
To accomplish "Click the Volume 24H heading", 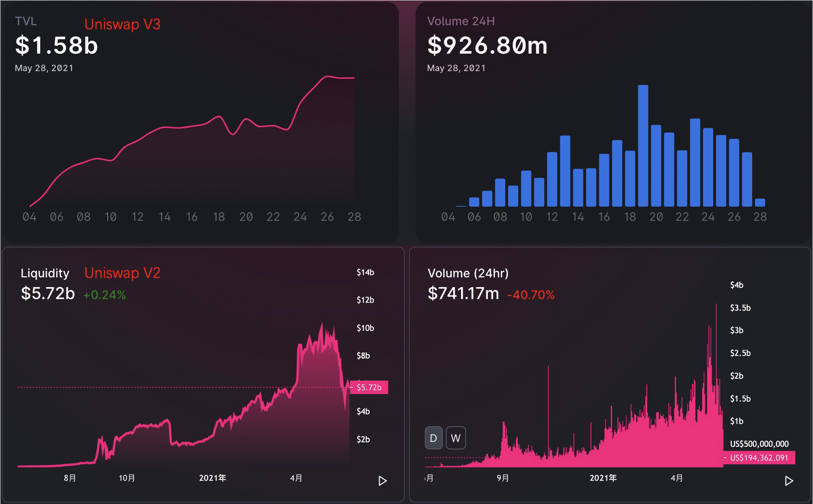I will point(461,22).
